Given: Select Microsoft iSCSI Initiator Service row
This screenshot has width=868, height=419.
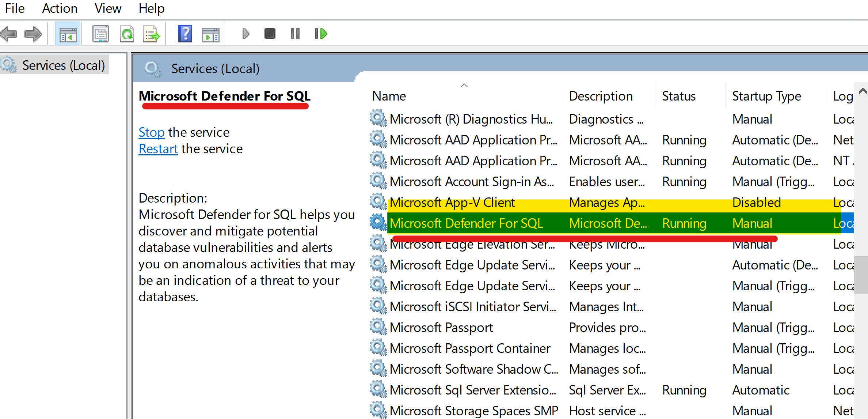Looking at the screenshot, I should (x=611, y=306).
